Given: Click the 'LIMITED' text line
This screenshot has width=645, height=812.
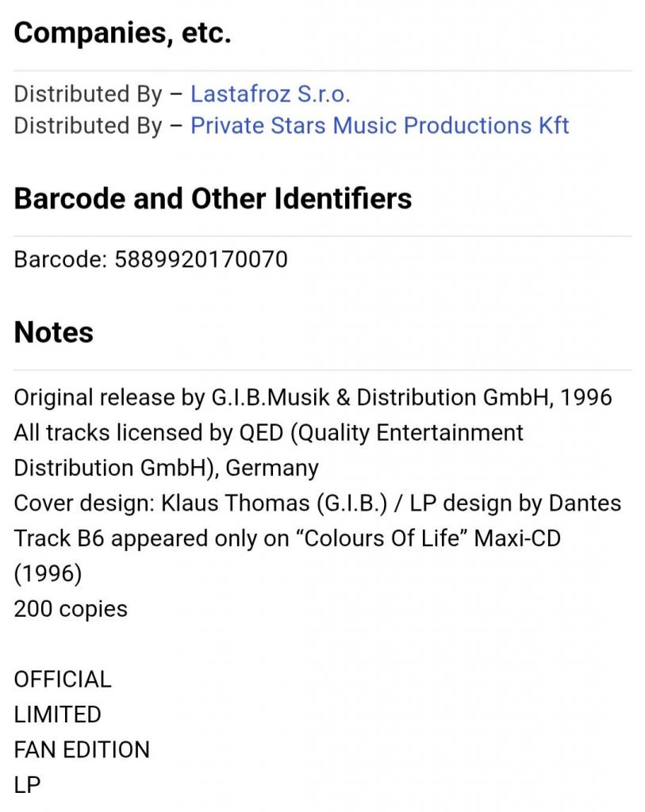Looking at the screenshot, I should [57, 714].
